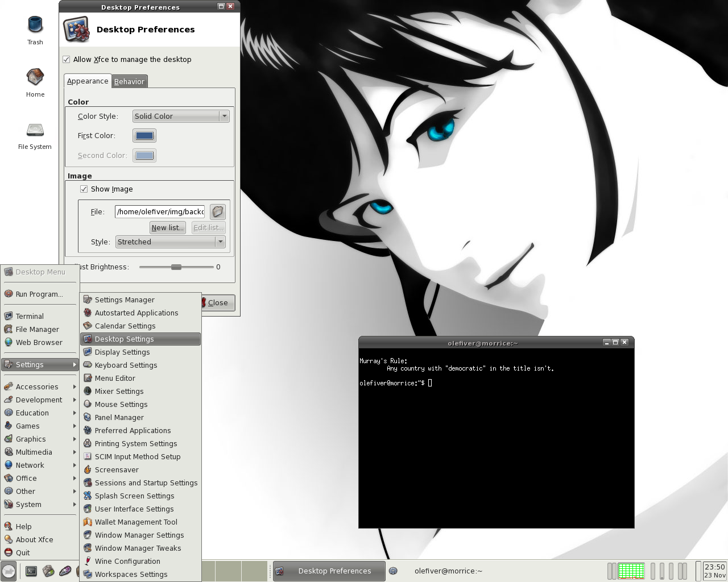This screenshot has width=728, height=582.
Task: Click the Keyboard Settings icon
Action: (88, 365)
